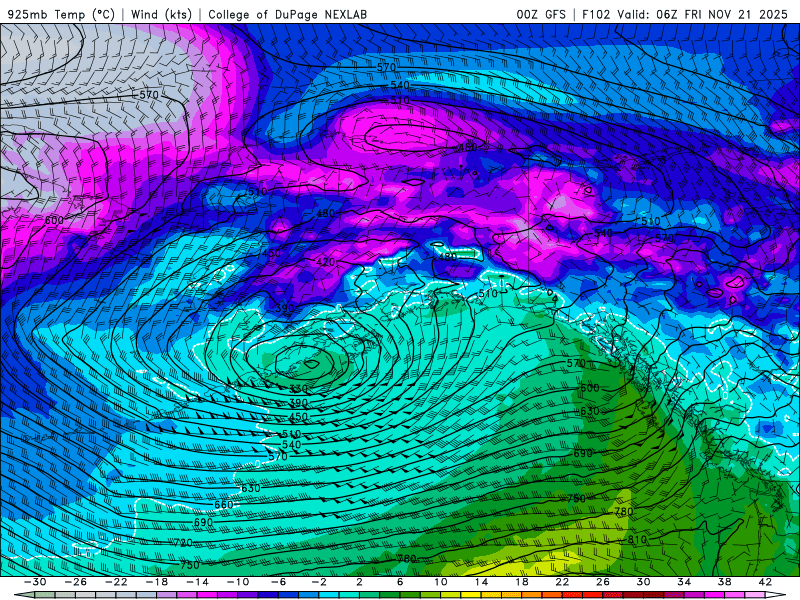Click the 'Wind (kts)' header label

tap(161, 14)
